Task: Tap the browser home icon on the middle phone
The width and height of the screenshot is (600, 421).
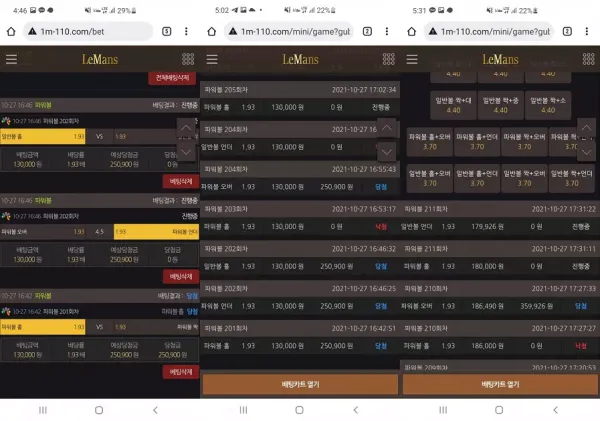Action: point(212,31)
